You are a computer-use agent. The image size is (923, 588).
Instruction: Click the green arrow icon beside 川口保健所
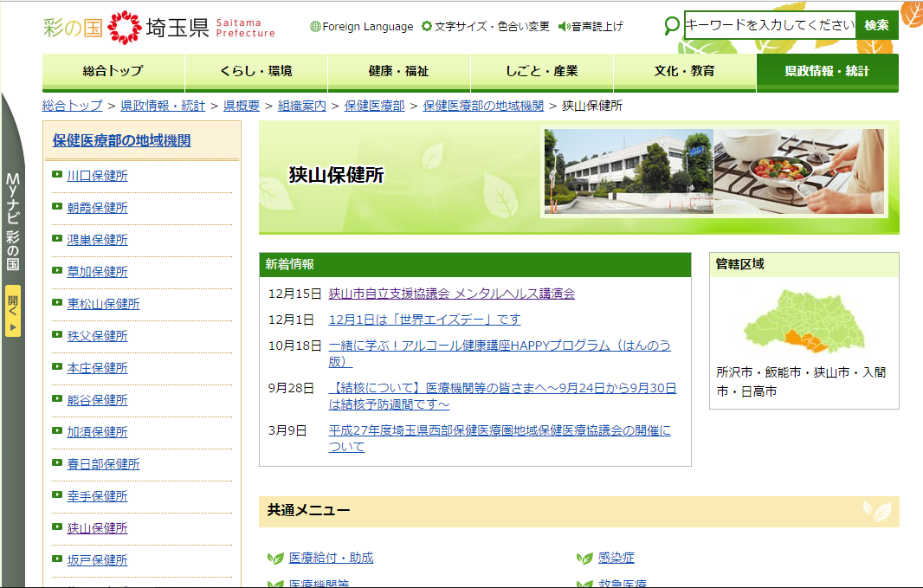(57, 175)
